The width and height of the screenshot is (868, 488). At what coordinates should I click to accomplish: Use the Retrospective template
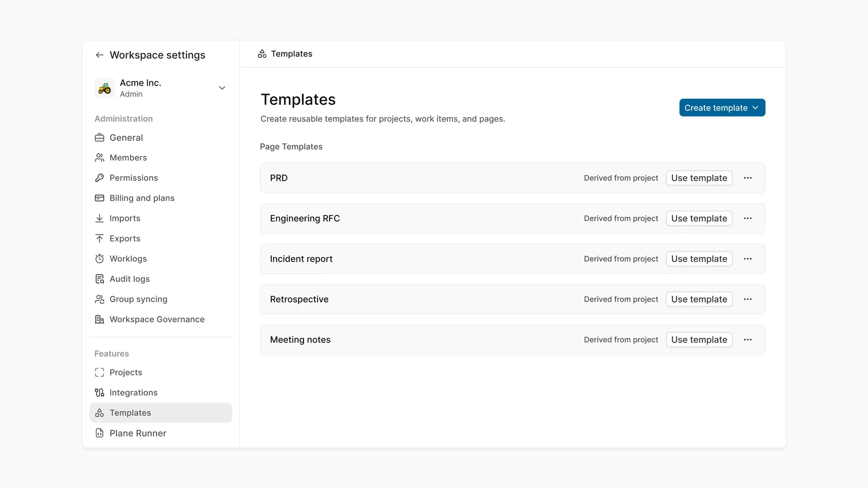point(699,299)
